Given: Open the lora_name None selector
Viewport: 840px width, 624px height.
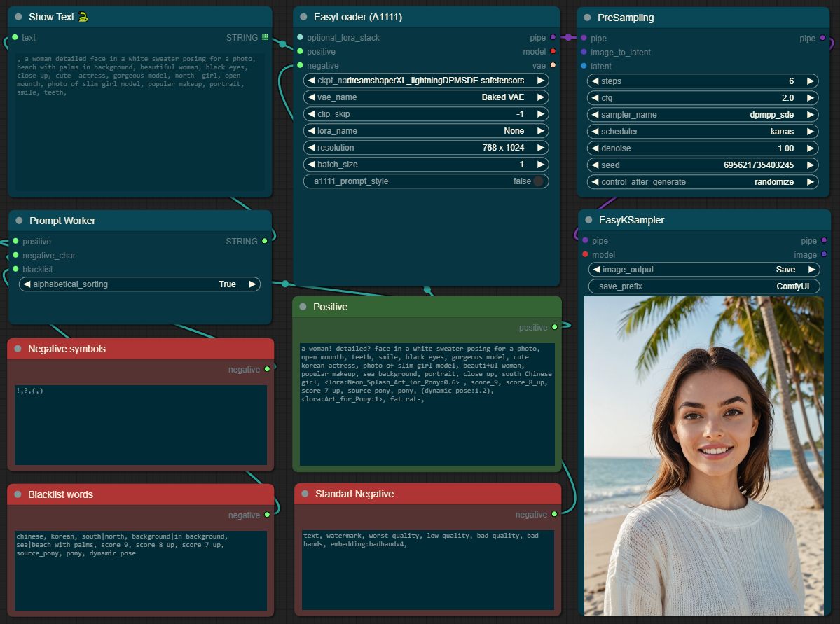Looking at the screenshot, I should point(426,131).
